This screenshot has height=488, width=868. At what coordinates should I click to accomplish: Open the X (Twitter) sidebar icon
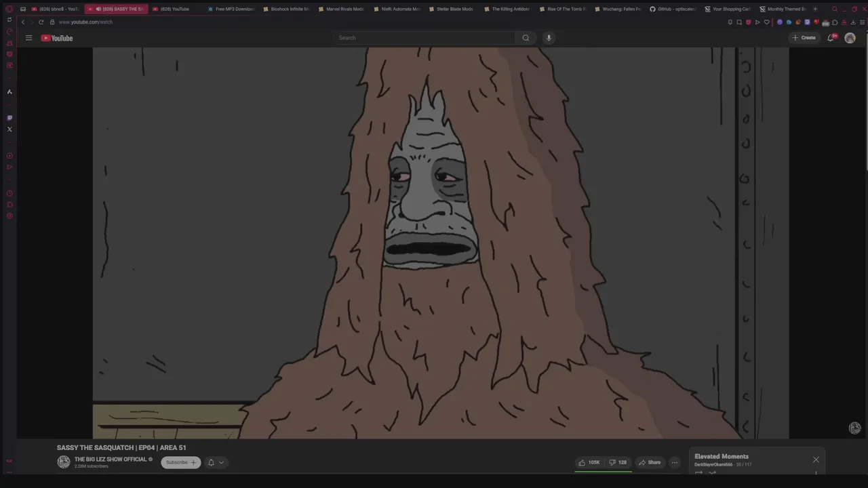click(9, 129)
